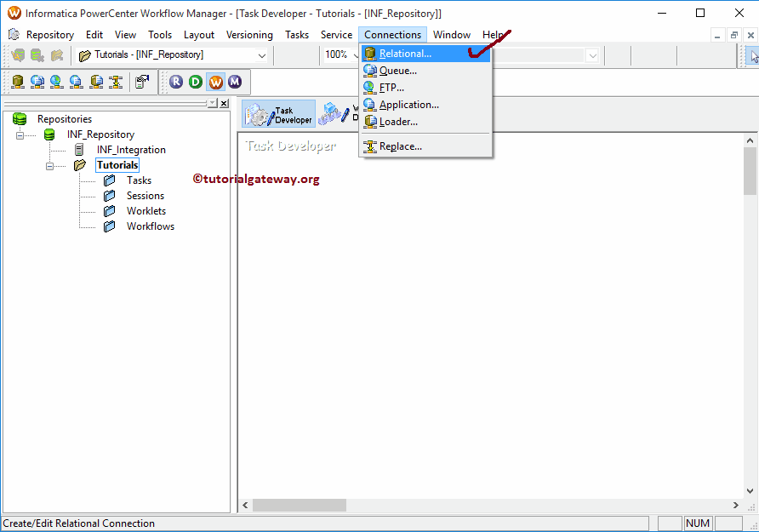The height and width of the screenshot is (532, 759).
Task: Open the Versioning menu
Action: pos(249,35)
